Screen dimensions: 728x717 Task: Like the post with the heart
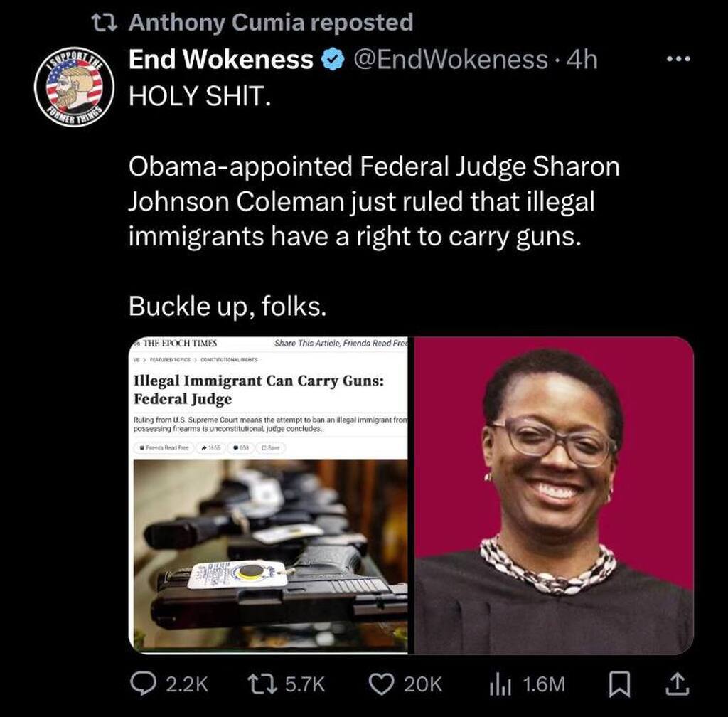point(381,684)
